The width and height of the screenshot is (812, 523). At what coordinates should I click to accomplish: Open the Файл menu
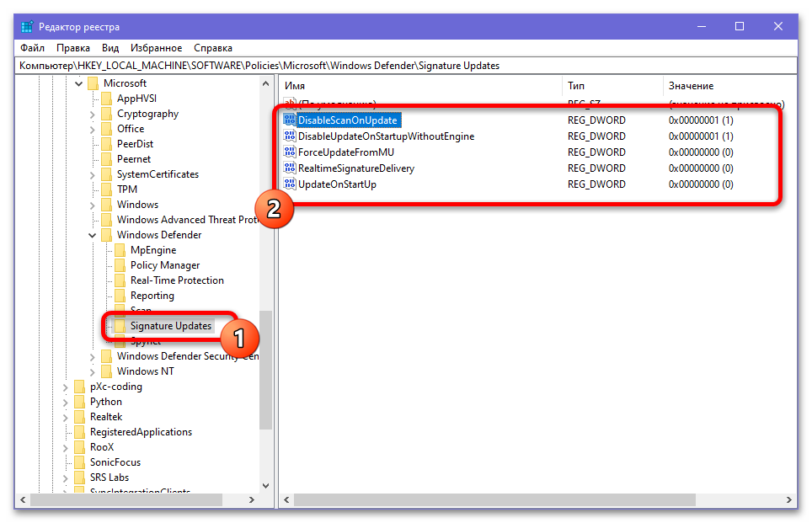(x=32, y=48)
